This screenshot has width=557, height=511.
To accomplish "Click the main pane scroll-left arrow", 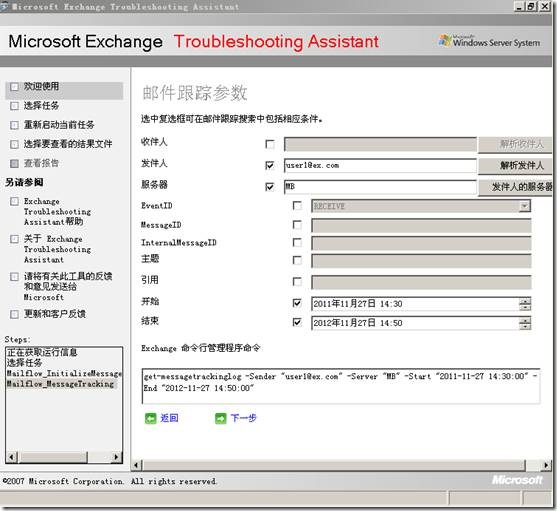I will coord(136,465).
